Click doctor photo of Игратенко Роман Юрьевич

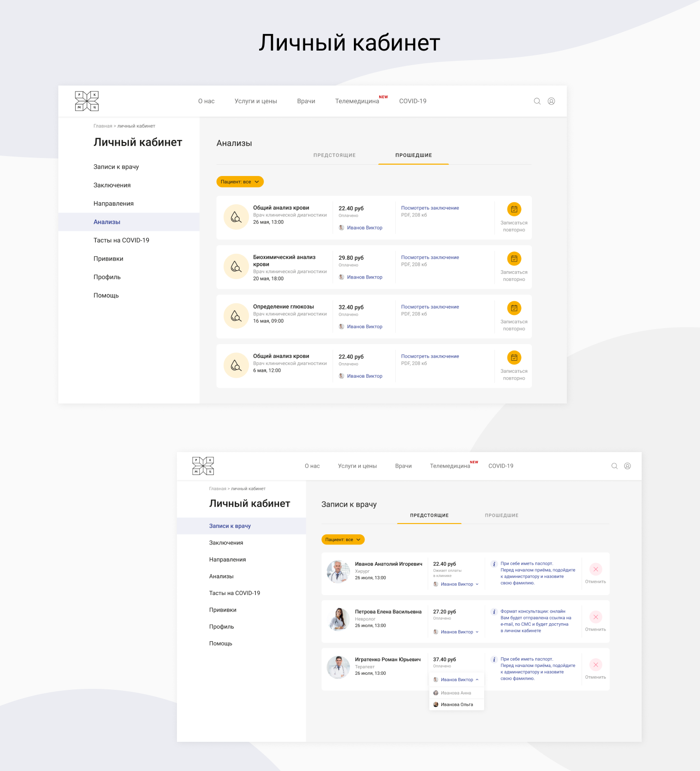pos(338,667)
